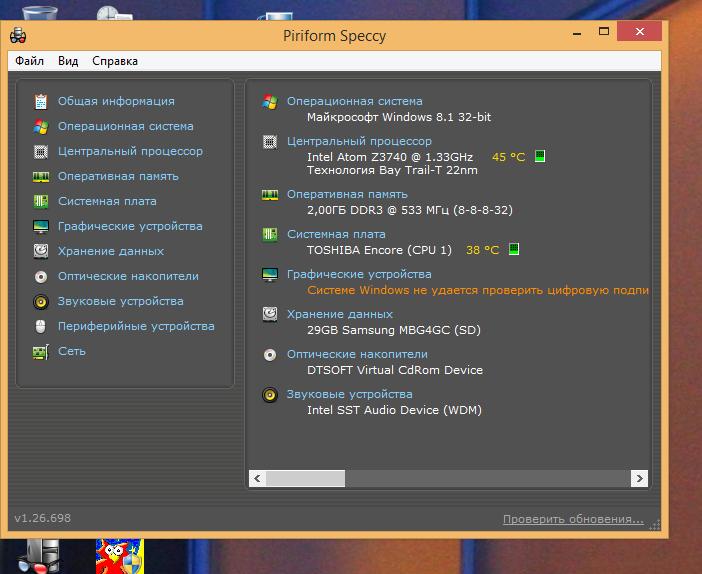This screenshot has height=574, width=702.
Task: Click the 38 °C board temperature value
Action: point(483,250)
